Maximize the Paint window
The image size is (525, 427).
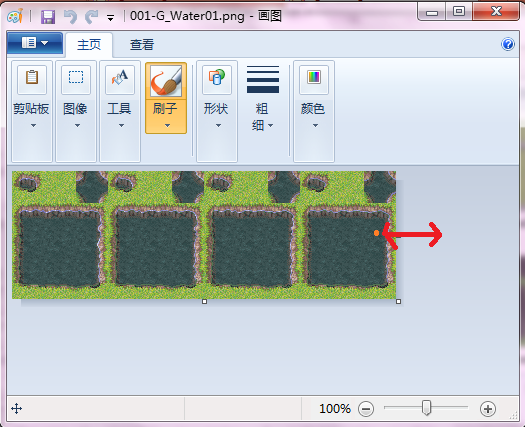tap(459, 12)
